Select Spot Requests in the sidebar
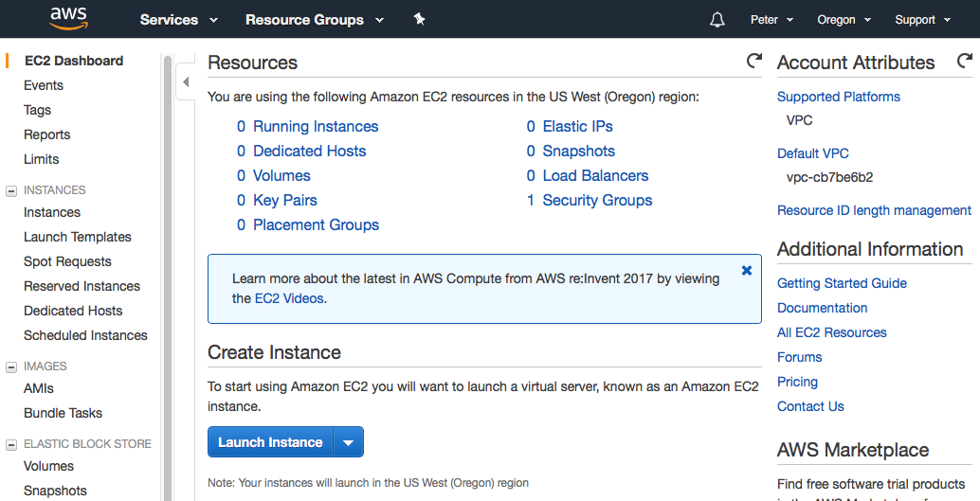 coord(67,261)
